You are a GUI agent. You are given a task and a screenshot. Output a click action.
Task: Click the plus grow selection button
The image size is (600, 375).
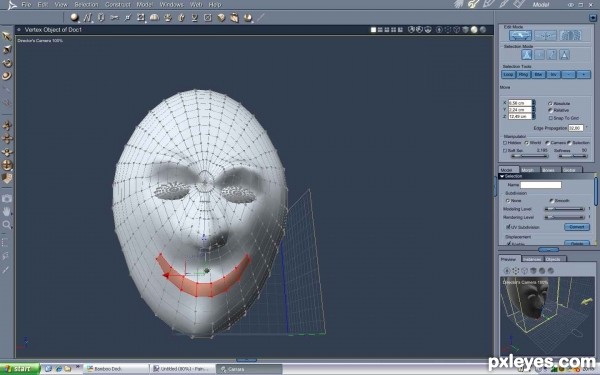tap(584, 75)
